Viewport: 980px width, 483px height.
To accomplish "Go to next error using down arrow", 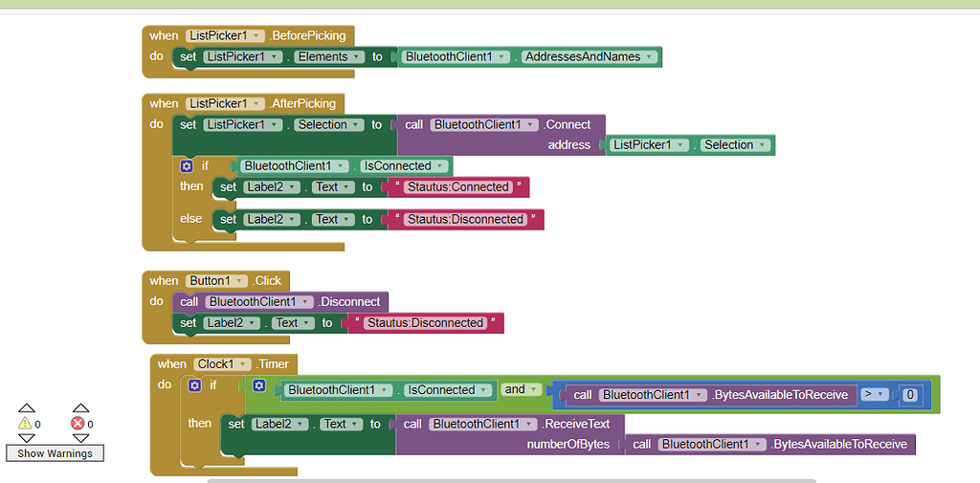I will [78, 437].
